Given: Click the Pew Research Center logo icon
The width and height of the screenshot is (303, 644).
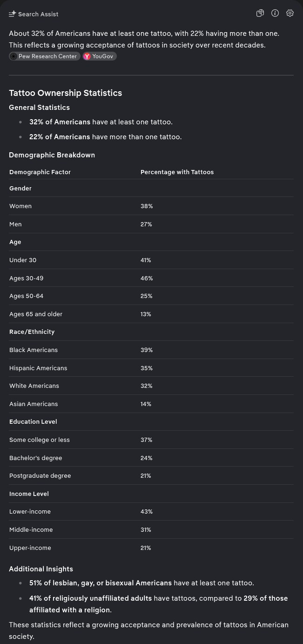Looking at the screenshot, I should 13,56.
